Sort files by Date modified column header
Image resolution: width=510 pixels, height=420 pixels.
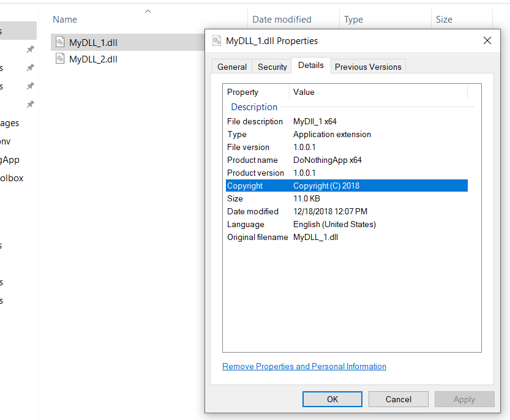[x=282, y=20]
